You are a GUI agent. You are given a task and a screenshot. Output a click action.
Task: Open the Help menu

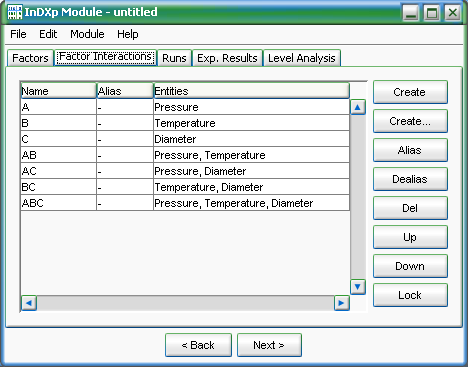[128, 34]
